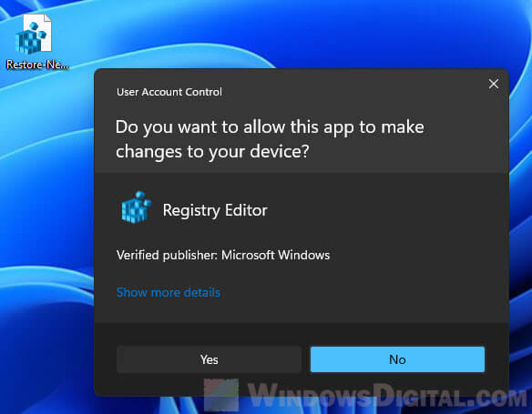This screenshot has width=532, height=414.
Task: Click the blank space right of Registry Editor name
Action: coord(373,210)
